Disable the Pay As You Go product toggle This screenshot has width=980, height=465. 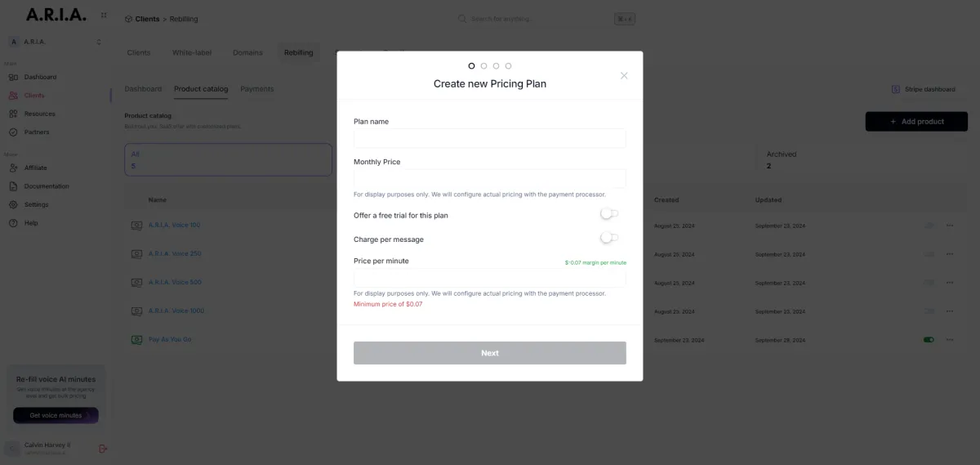pos(929,340)
